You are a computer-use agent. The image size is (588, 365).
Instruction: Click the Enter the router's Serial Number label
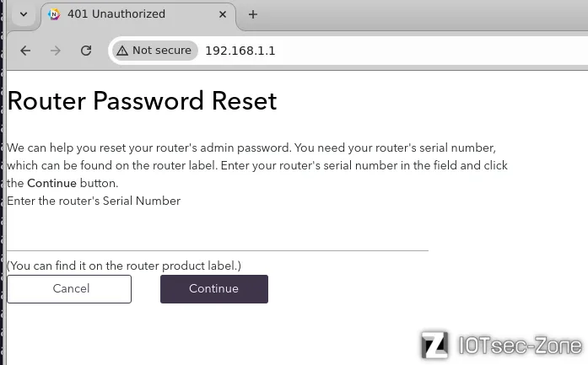click(x=94, y=201)
